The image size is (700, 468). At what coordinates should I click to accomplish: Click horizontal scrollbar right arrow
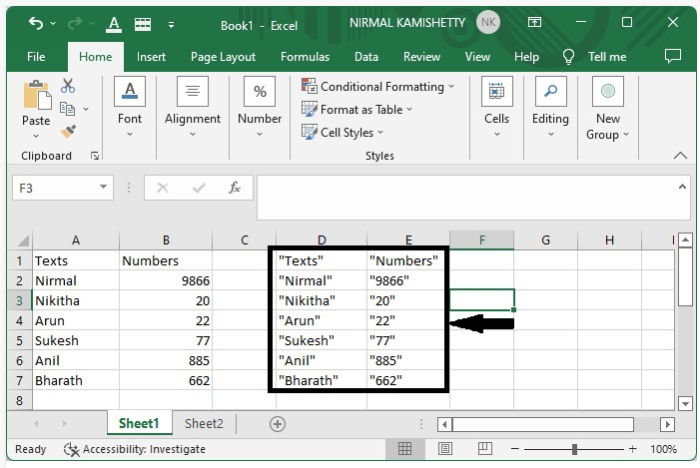pos(667,424)
